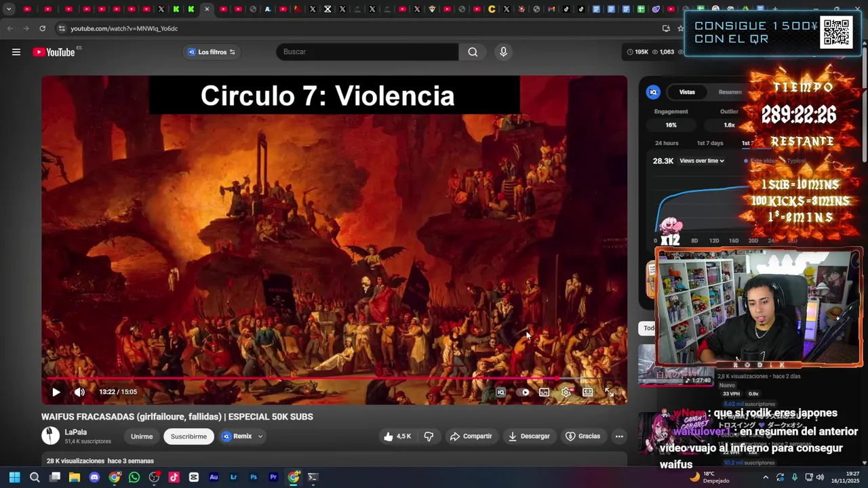Select the Resumen tab in vidIQ panel

pos(730,92)
